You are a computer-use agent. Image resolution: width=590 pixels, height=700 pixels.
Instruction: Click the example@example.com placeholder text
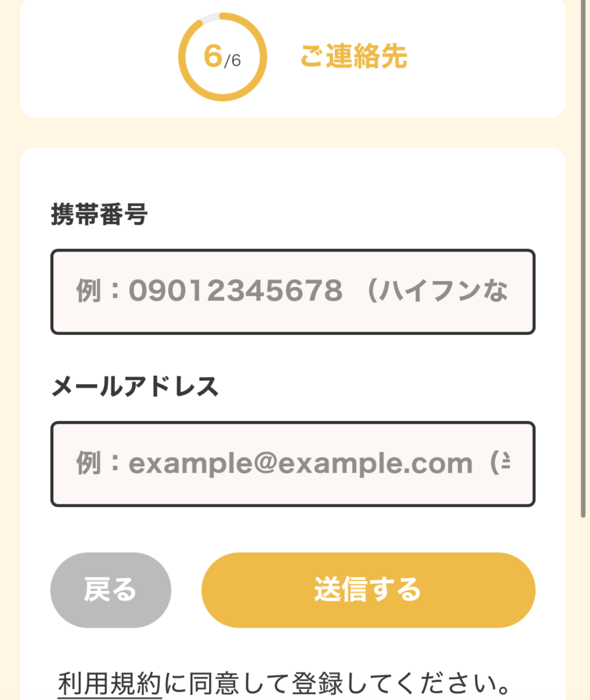click(300, 464)
